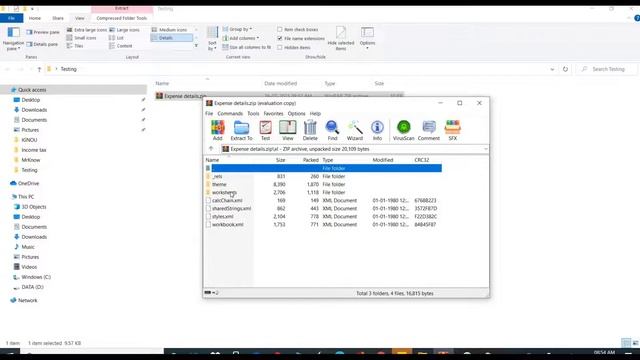Image resolution: width=640 pixels, height=360 pixels.
Task: Choose Extra large icons layout
Action: (x=86, y=30)
